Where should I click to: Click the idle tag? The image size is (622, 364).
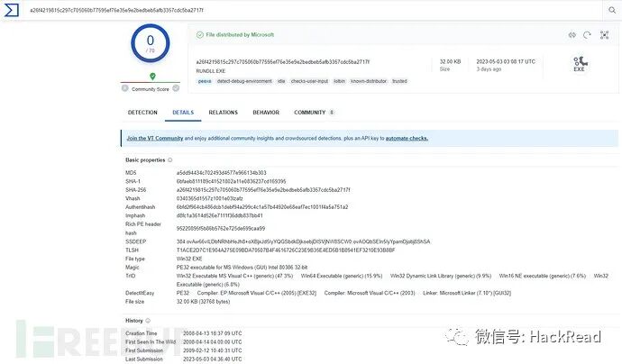[281, 81]
